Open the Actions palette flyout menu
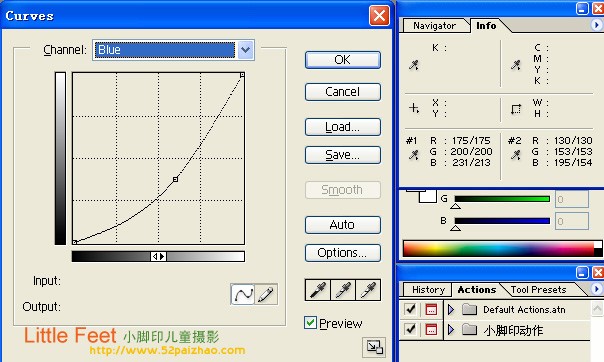The height and width of the screenshot is (362, 604). coord(596,289)
